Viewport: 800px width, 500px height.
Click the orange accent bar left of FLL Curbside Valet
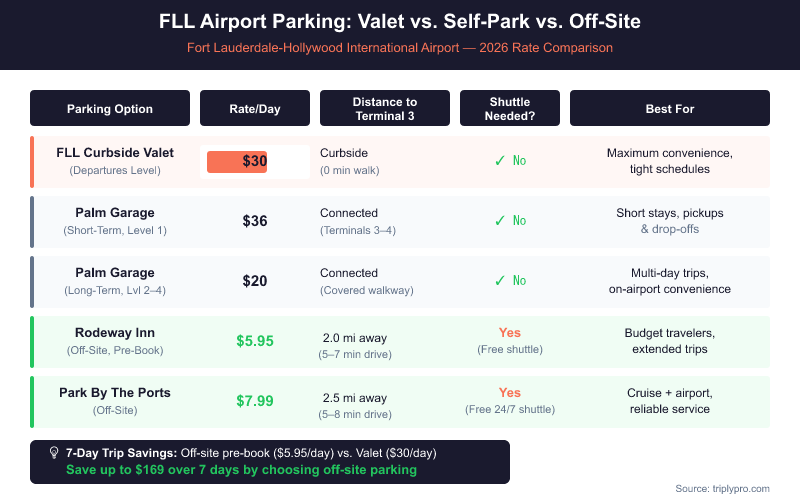click(32, 161)
